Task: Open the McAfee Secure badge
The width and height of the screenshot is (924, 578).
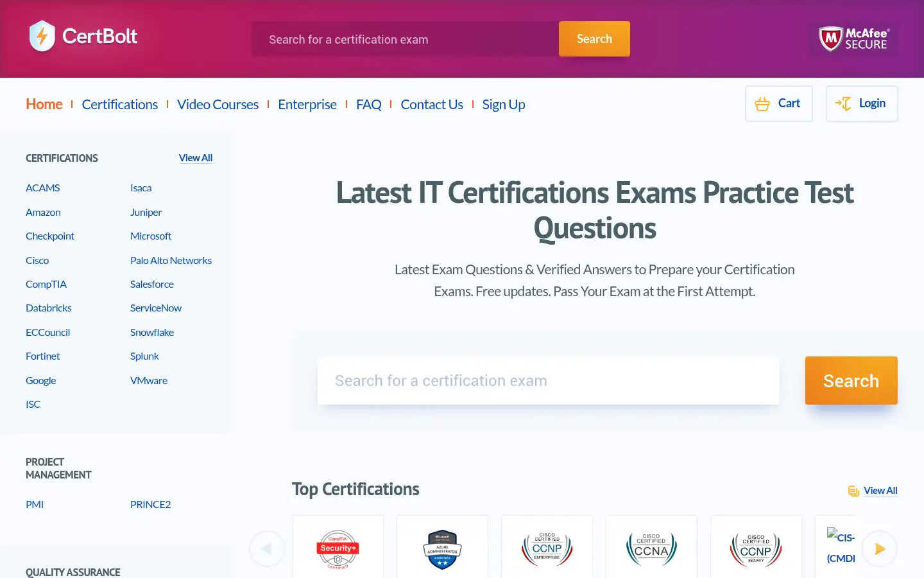Action: (854, 39)
